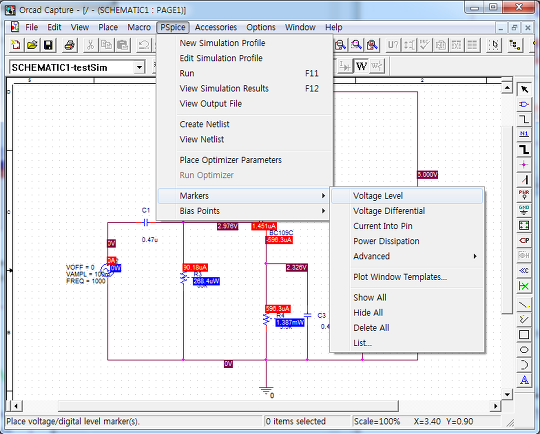540x434 pixels.
Task: Open Project Manager toolbar icon
Action: pos(515,45)
